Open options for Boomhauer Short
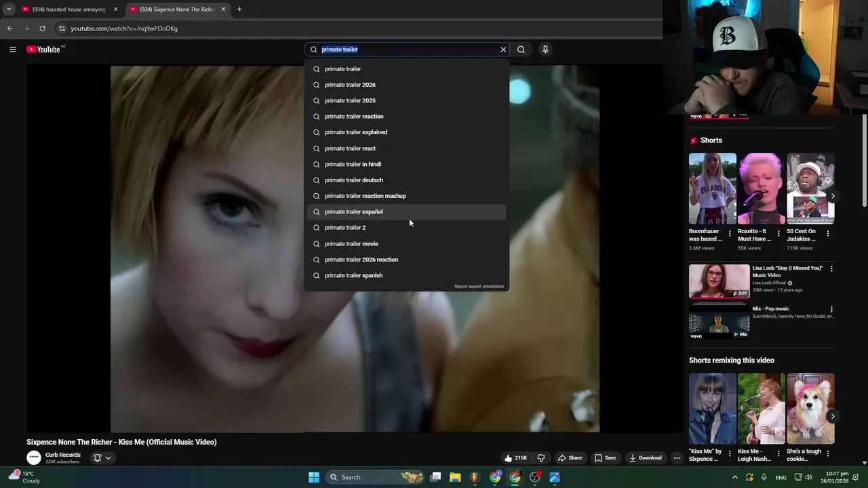This screenshot has width=868, height=488. pyautogui.click(x=730, y=234)
